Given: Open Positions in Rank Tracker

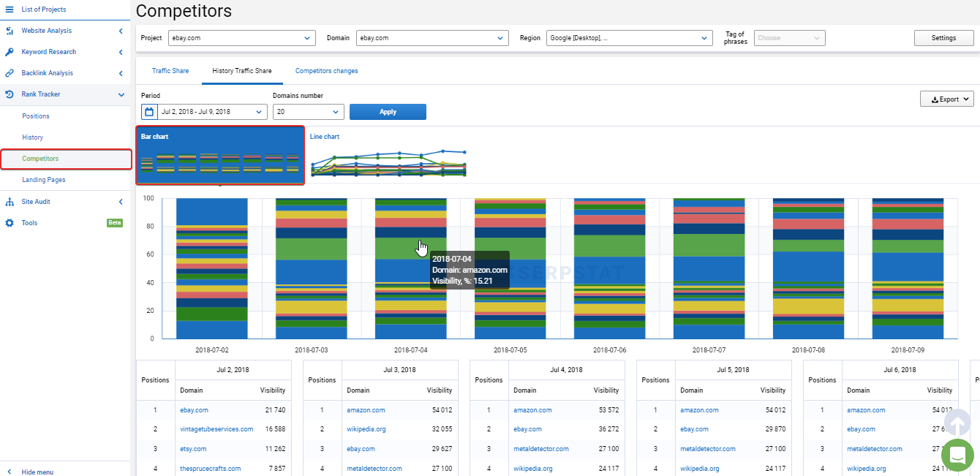Looking at the screenshot, I should click(x=36, y=116).
